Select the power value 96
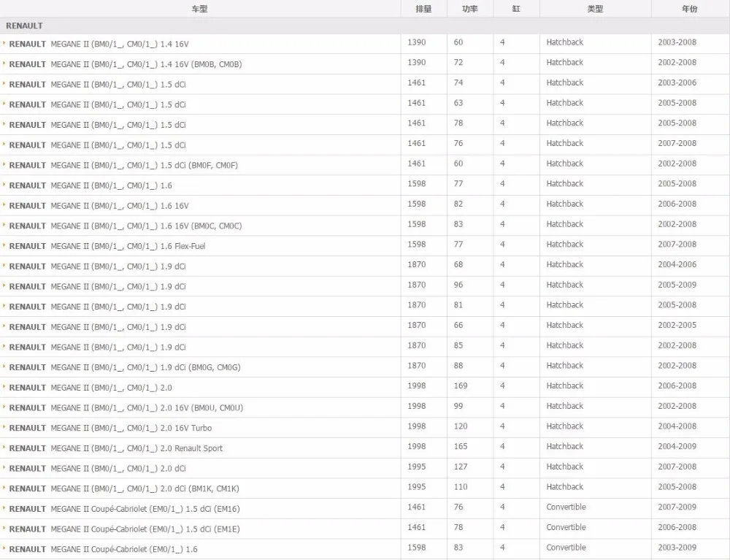Image resolution: width=730 pixels, height=560 pixels. point(458,285)
